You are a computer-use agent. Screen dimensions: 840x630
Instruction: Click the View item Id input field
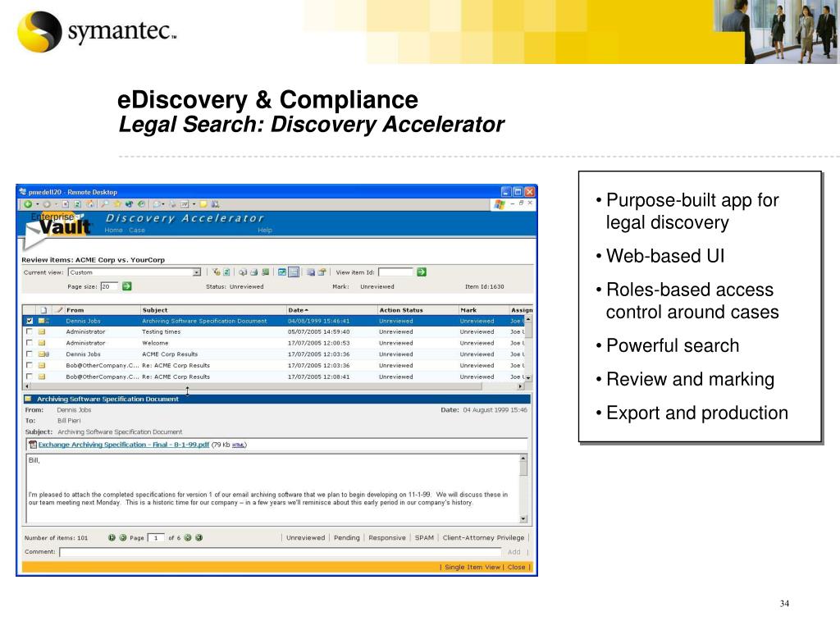[x=396, y=272]
